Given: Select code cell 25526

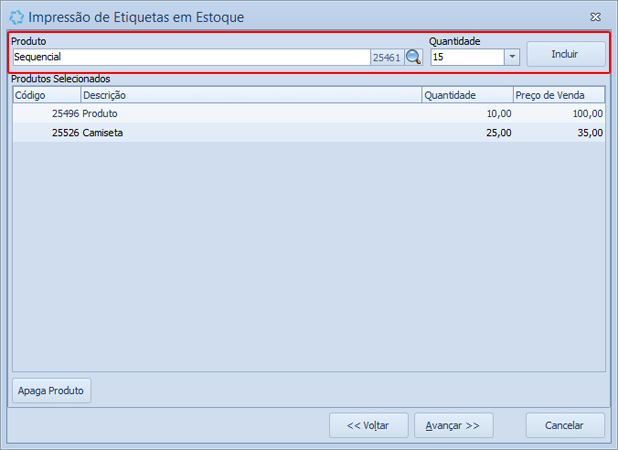Looking at the screenshot, I should pyautogui.click(x=47, y=132).
